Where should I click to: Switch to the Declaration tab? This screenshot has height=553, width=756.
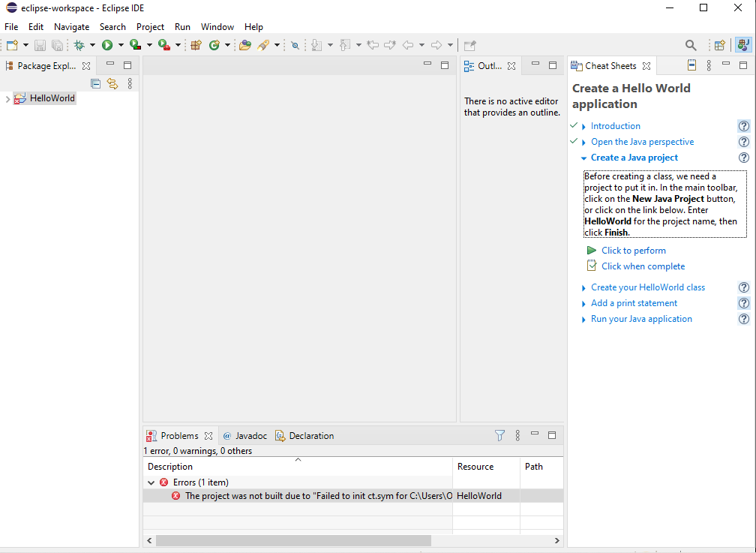[304, 436]
